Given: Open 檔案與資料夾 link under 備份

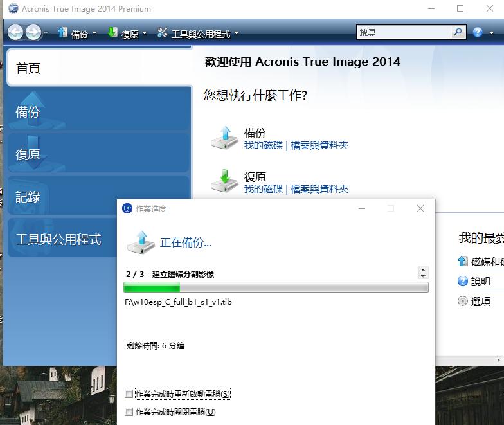Looking at the screenshot, I should coord(319,145).
